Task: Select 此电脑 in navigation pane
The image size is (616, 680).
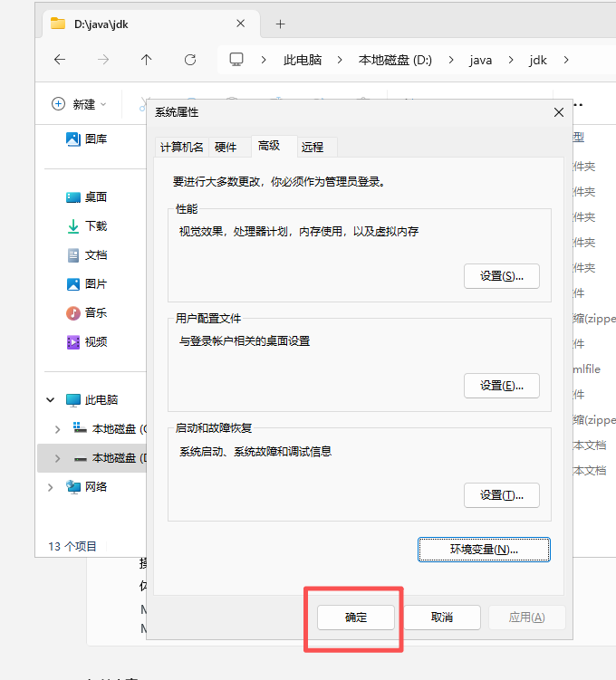Action: point(92,400)
